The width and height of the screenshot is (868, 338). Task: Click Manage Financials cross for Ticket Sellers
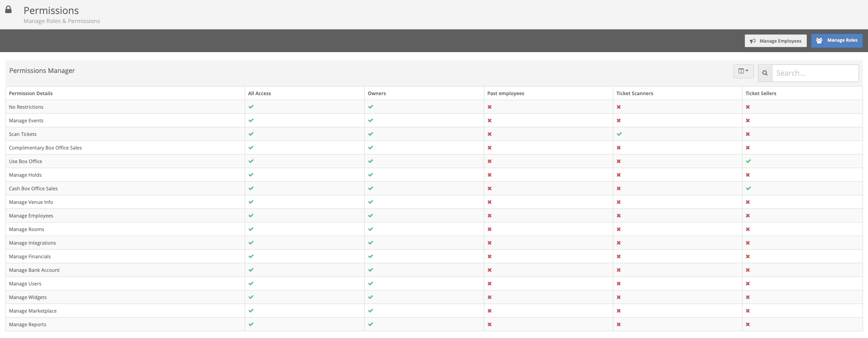pos(748,256)
